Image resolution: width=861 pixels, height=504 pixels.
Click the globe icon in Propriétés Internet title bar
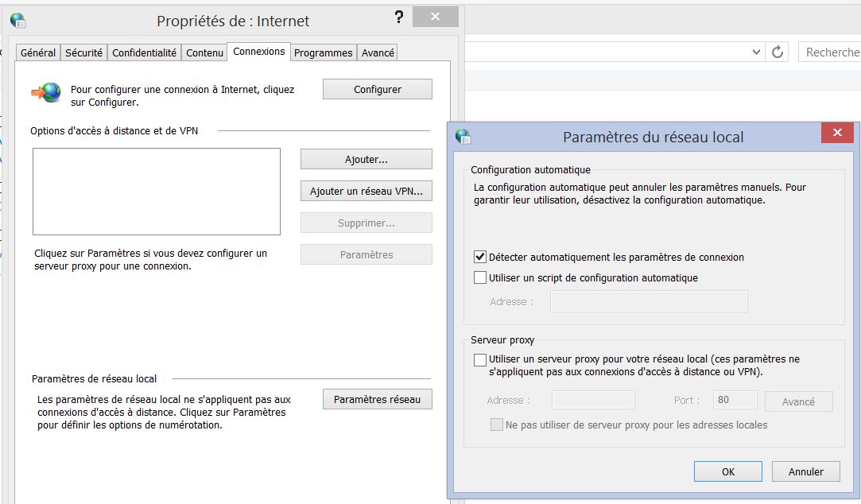(18, 21)
